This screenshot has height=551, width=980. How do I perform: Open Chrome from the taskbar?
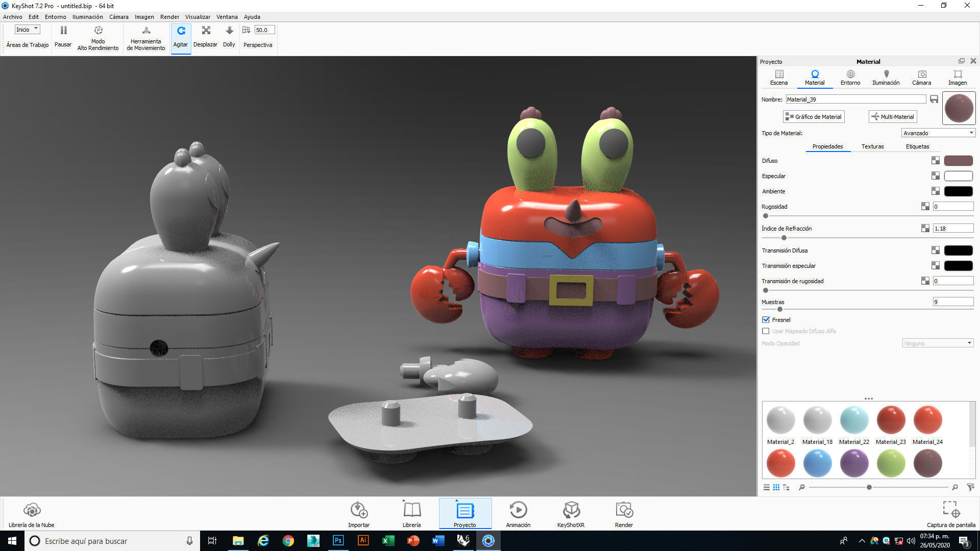coord(288,541)
